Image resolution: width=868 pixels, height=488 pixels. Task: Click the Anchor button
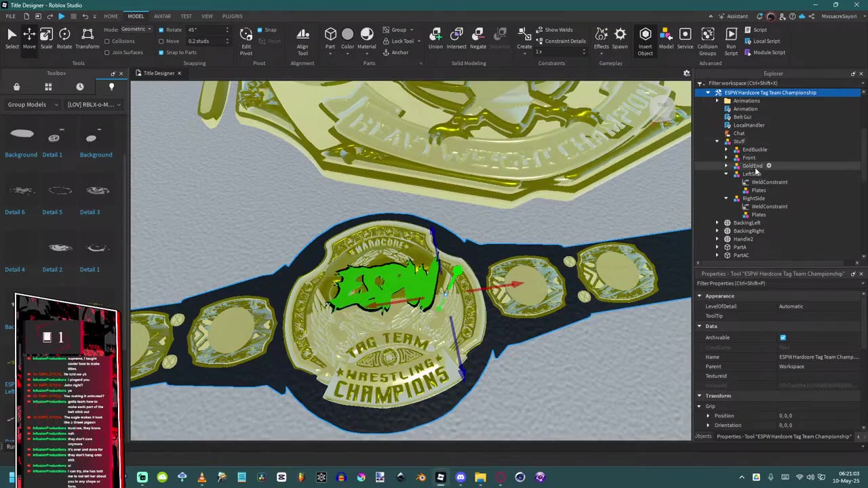pyautogui.click(x=396, y=52)
